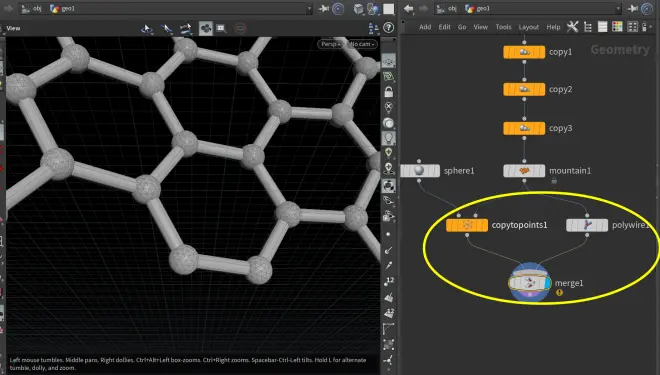
Task: Pin the viewport pane
Action: point(324,8)
